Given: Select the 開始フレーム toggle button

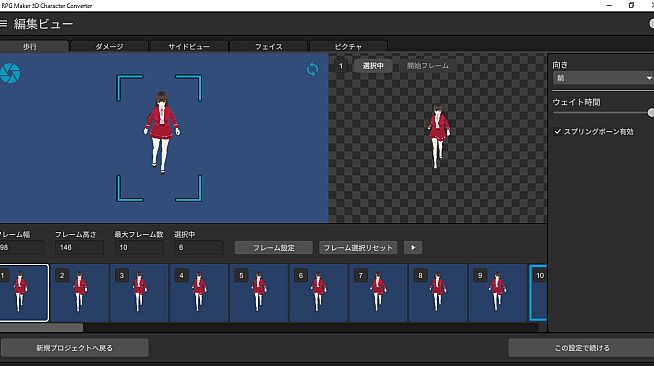Looking at the screenshot, I should (x=428, y=66).
